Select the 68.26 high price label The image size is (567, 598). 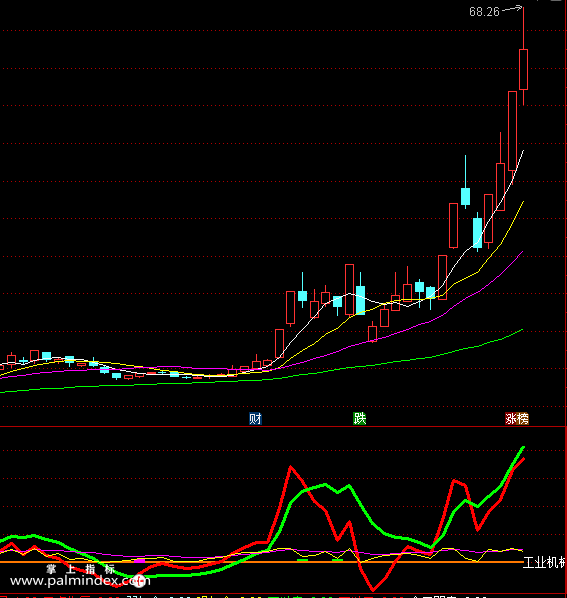click(x=484, y=12)
